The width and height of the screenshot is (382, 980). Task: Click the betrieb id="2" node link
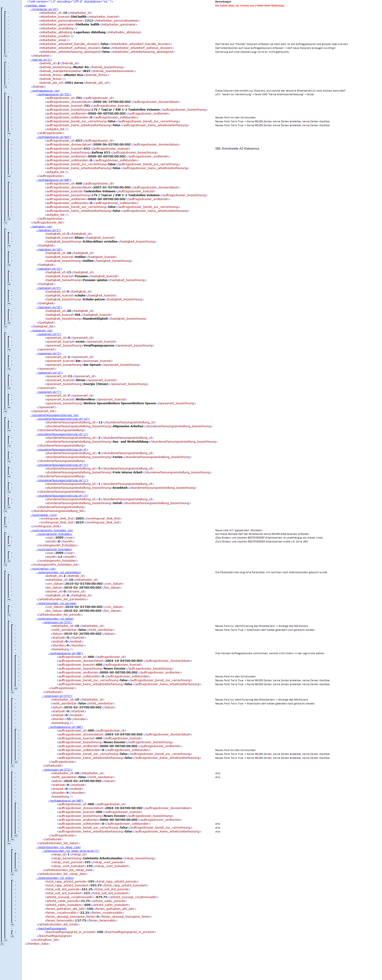coord(42,60)
